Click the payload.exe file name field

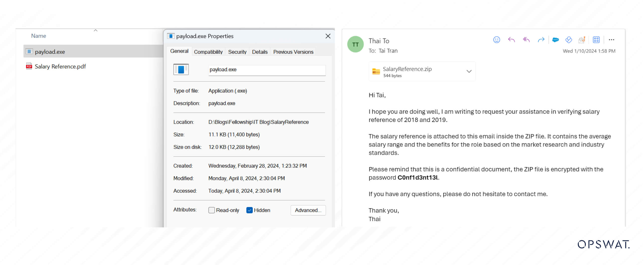pos(267,70)
